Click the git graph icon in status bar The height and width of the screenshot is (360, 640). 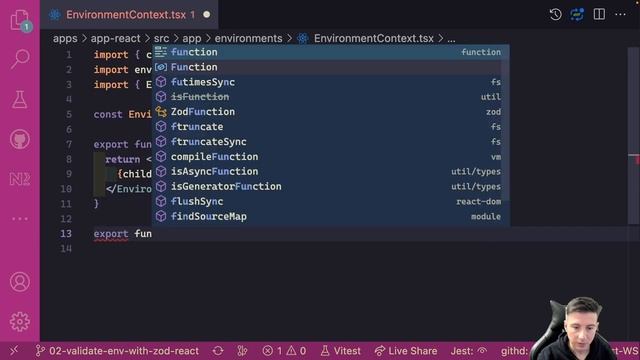[242, 351]
